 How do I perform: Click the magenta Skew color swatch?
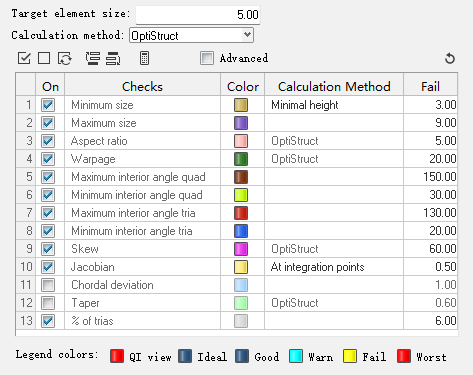coord(241,249)
